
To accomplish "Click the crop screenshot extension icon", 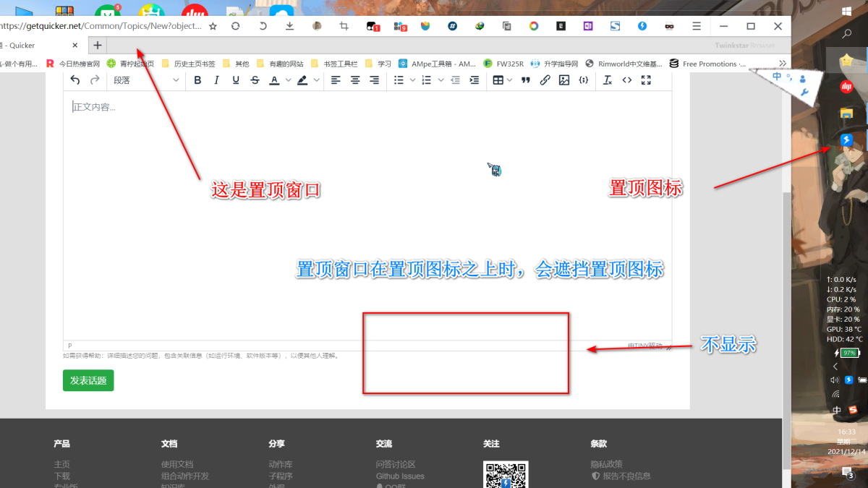I will tap(344, 26).
